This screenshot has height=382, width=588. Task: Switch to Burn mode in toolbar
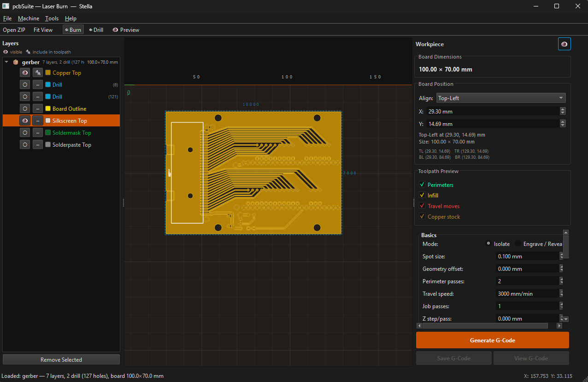[73, 30]
